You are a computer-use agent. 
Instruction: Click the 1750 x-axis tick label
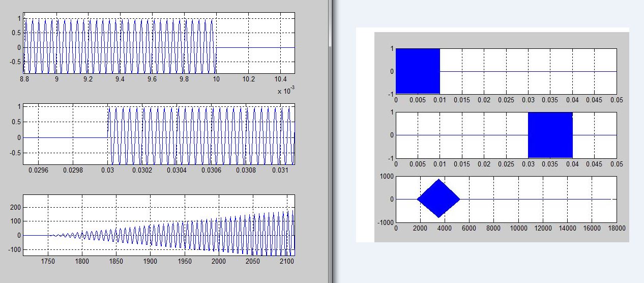click(48, 261)
